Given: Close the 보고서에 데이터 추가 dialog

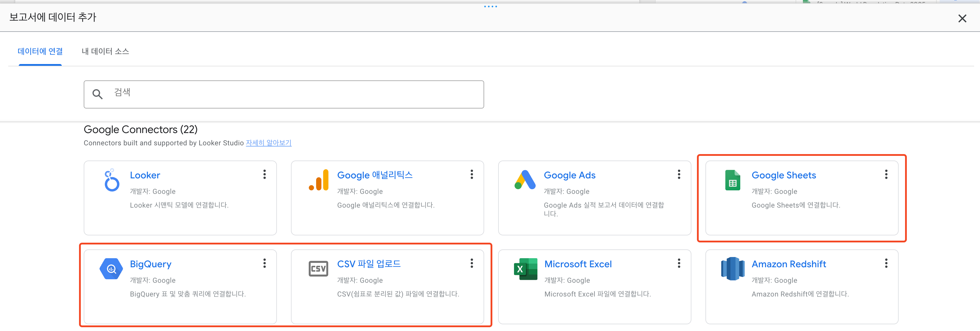Looking at the screenshot, I should tap(962, 18).
